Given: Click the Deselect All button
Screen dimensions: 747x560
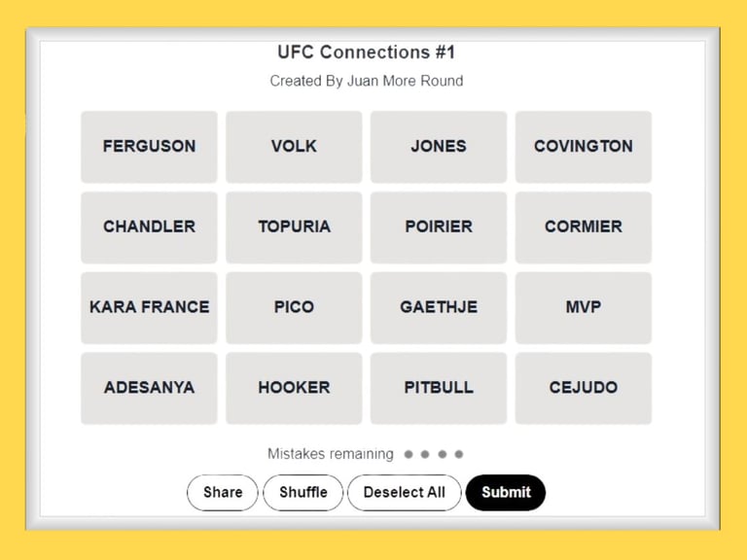Looking at the screenshot, I should point(405,492).
